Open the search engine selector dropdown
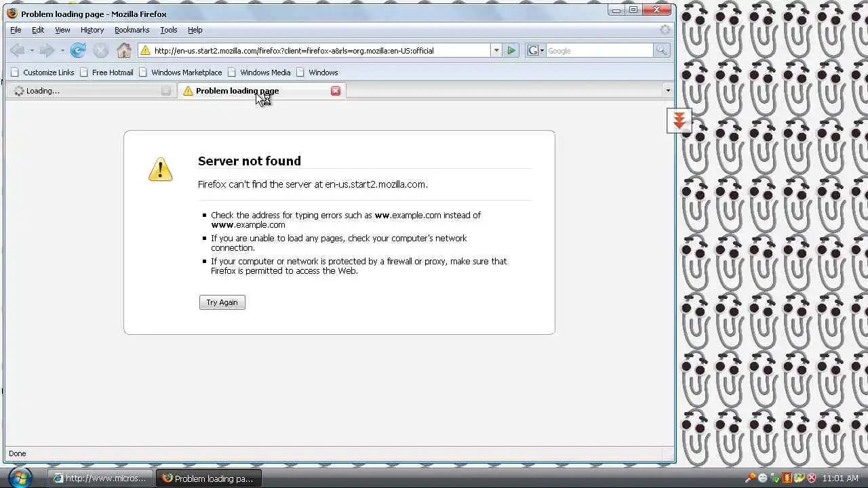The image size is (868, 488). 536,51
